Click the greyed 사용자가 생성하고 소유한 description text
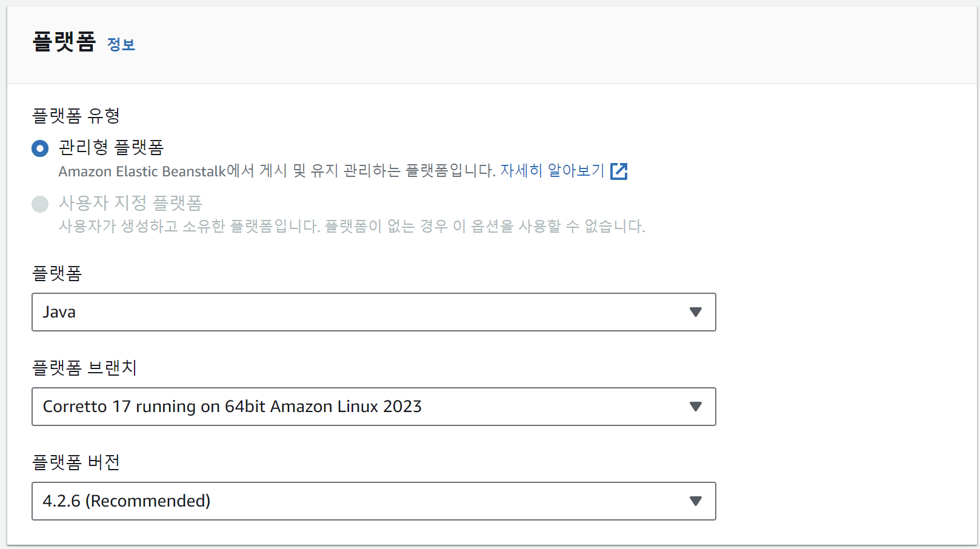Viewport: 980px width, 549px height. coord(352,227)
